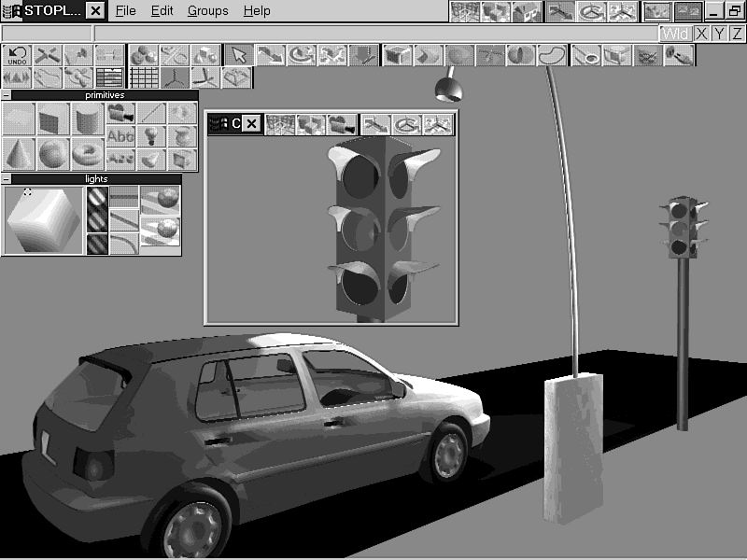Open the File menu
This screenshot has height=560, width=747.
click(125, 11)
